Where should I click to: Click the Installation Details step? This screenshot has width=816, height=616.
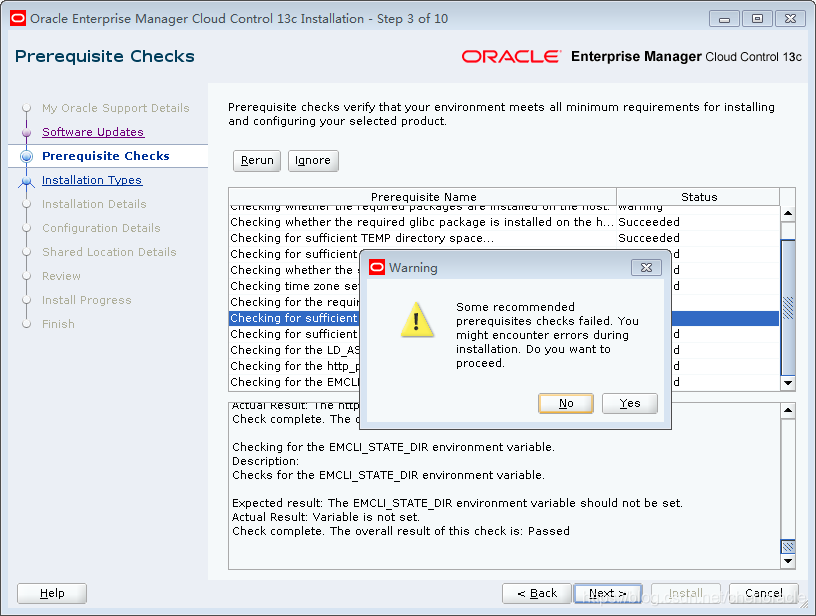tap(94, 204)
